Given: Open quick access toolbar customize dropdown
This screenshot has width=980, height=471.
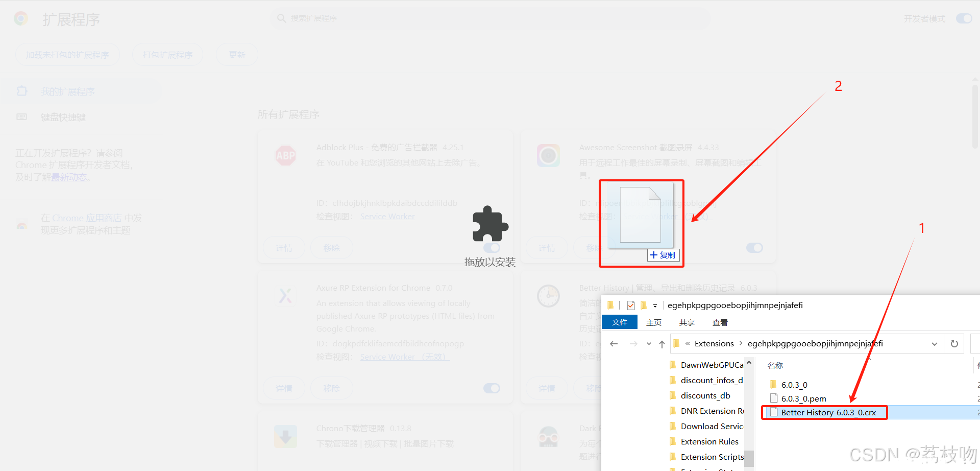Looking at the screenshot, I should pos(655,306).
